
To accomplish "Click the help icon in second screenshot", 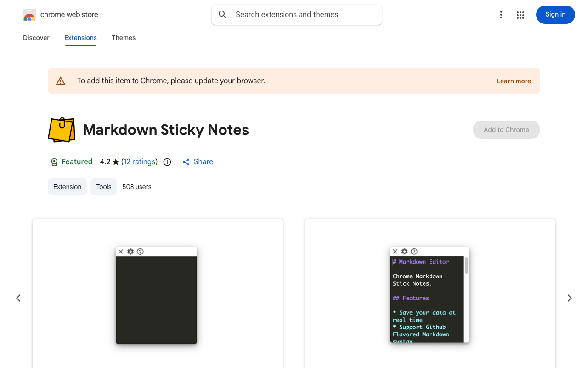I will (414, 251).
